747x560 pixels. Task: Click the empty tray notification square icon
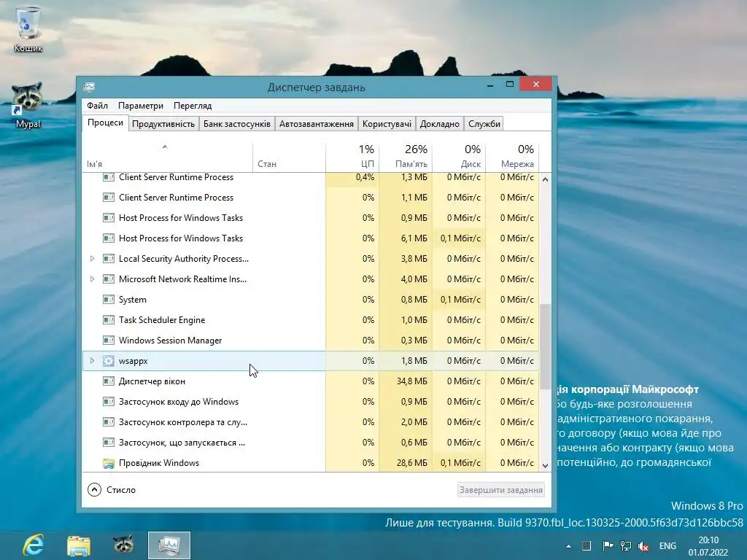[587, 546]
